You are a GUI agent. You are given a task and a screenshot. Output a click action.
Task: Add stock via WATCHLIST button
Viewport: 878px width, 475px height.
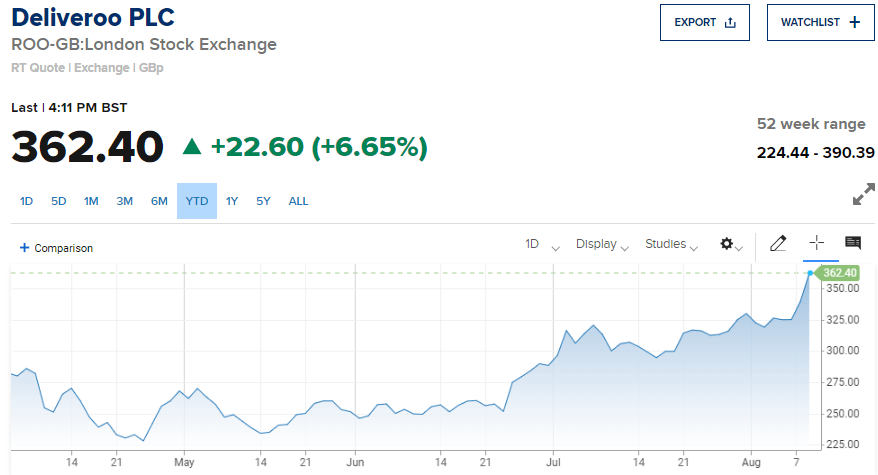click(x=820, y=22)
